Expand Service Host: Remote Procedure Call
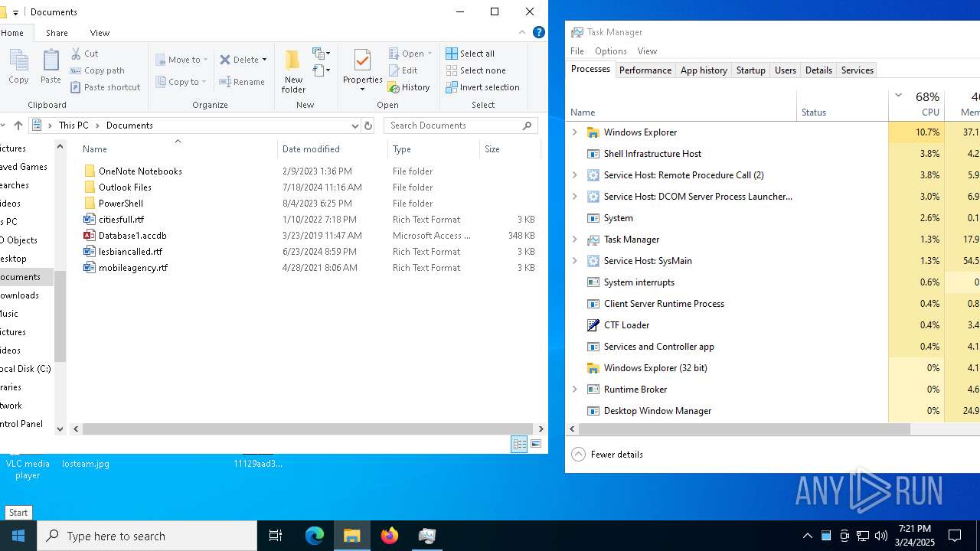The height and width of the screenshot is (551, 980). click(x=575, y=175)
